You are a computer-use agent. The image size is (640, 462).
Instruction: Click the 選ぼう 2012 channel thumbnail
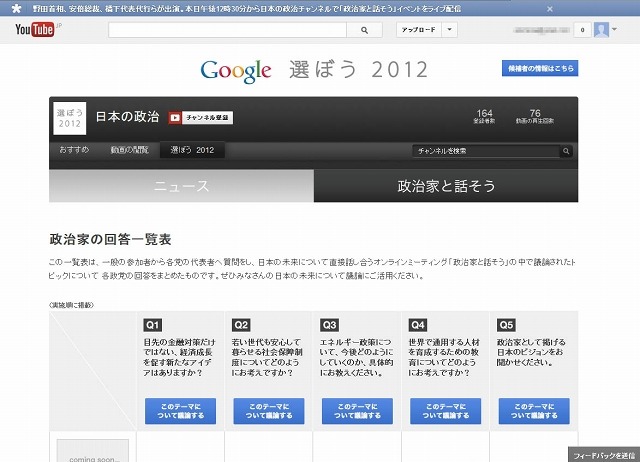70,118
